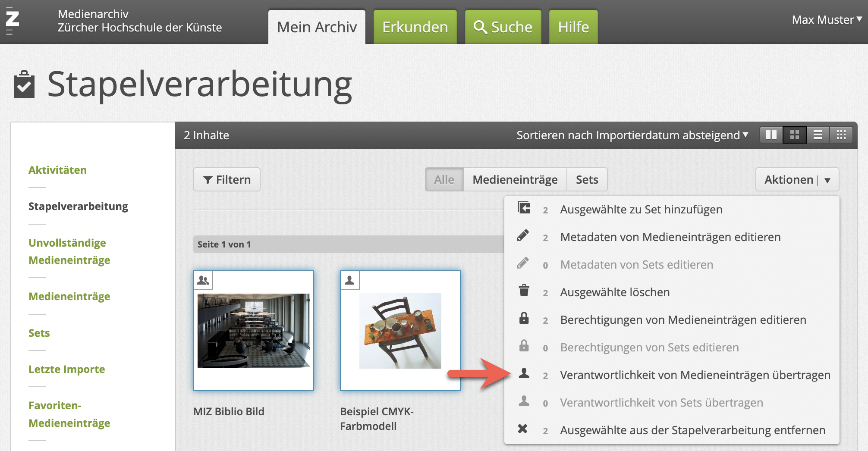The image size is (868, 451).
Task: Click the ZHdK logo icon
Action: coord(13,20)
